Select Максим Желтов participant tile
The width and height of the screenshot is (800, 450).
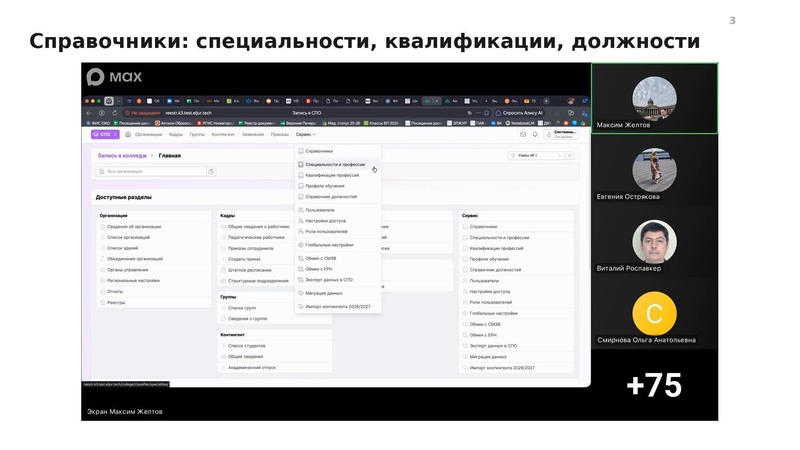[655, 98]
